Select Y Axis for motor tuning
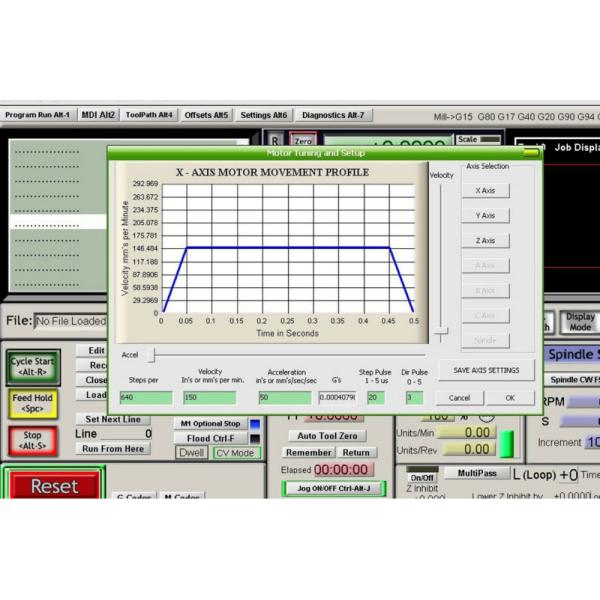The height and width of the screenshot is (600, 600). coord(485,215)
